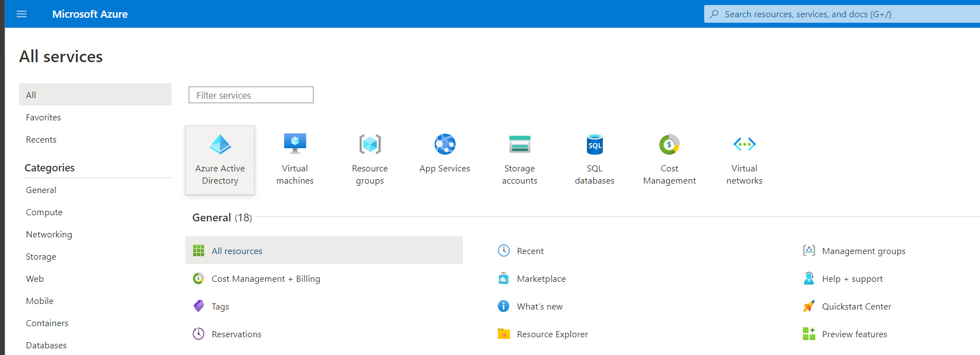
Task: Open Storage accounts service icon
Action: [x=519, y=145]
